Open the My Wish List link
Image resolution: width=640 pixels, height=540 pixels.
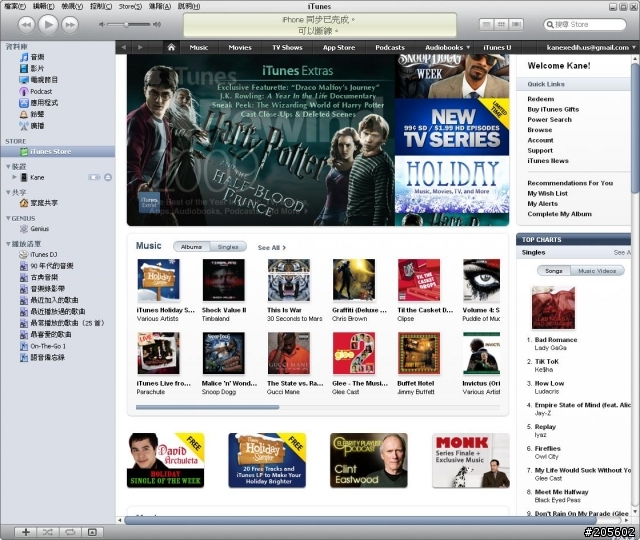pos(547,193)
